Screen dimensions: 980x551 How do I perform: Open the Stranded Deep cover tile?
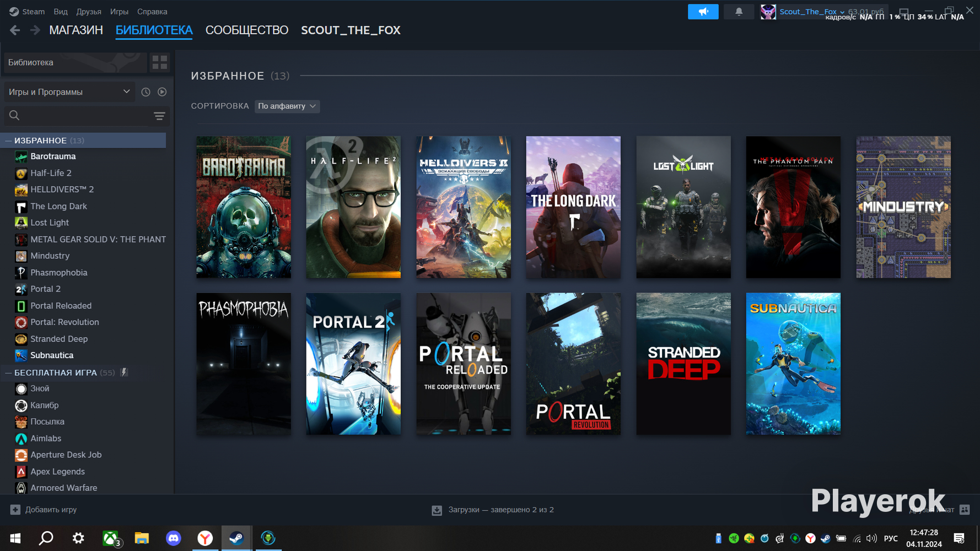pyautogui.click(x=683, y=364)
